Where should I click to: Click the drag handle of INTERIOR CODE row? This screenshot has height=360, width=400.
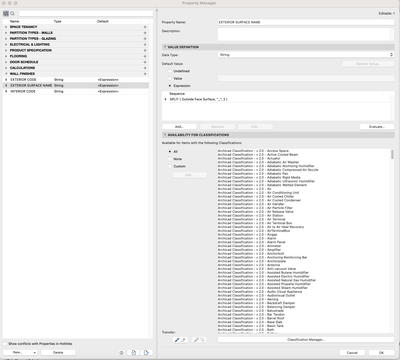pyautogui.click(x=6, y=91)
